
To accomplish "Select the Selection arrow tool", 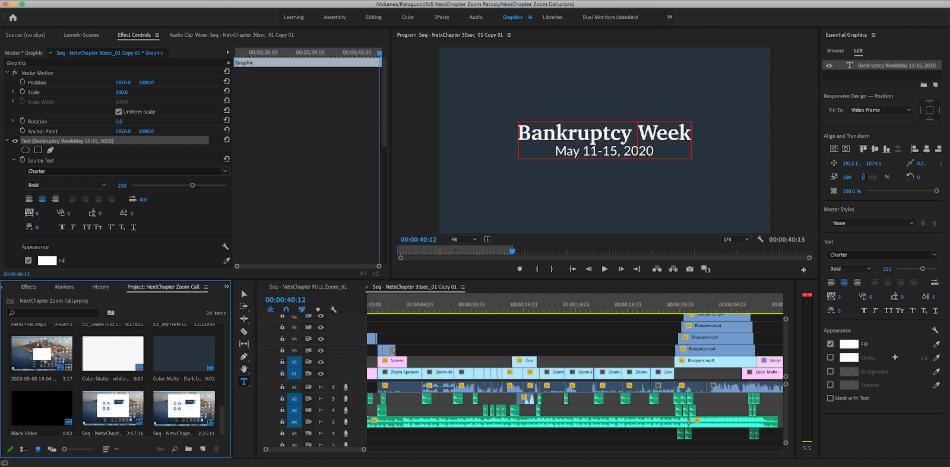I will pos(244,294).
